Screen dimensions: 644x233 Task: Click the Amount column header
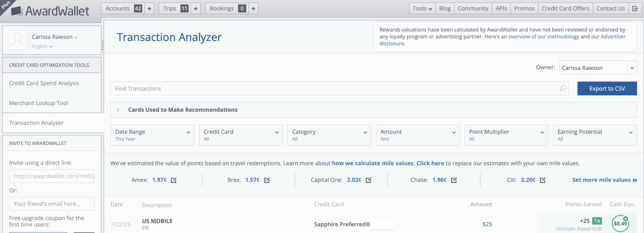[x=481, y=204]
